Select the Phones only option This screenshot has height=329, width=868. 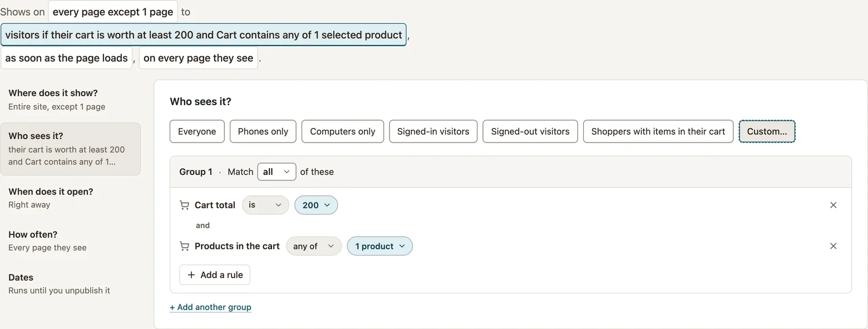263,131
